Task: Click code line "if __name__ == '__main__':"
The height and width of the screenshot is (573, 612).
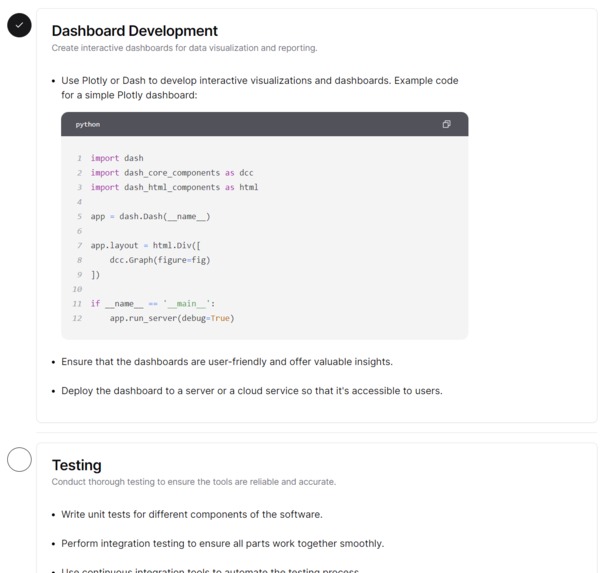Action: (x=153, y=304)
